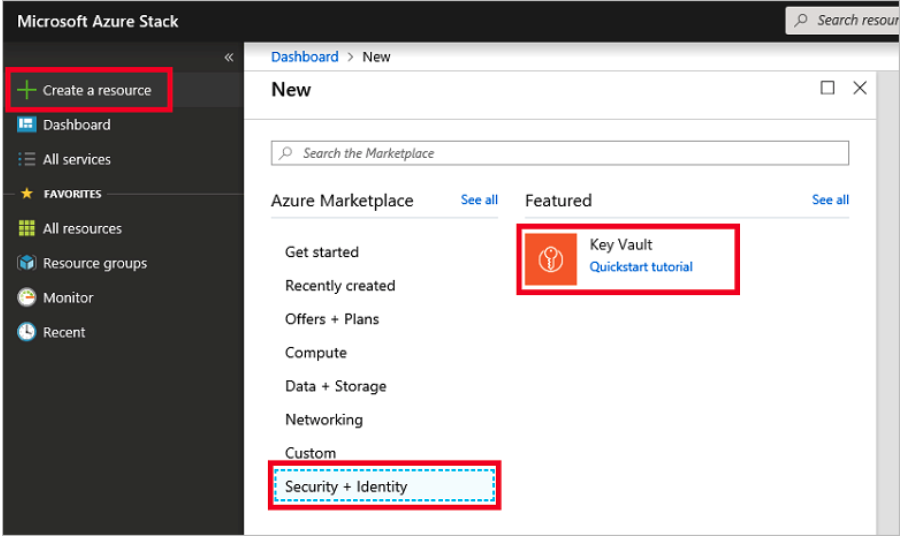Click the Search the Marketplace field
Image resolution: width=904 pixels, height=538 pixels.
[x=560, y=153]
